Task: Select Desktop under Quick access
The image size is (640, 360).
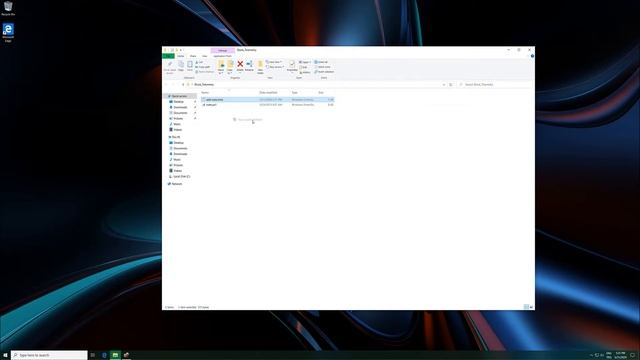Action: 179,102
